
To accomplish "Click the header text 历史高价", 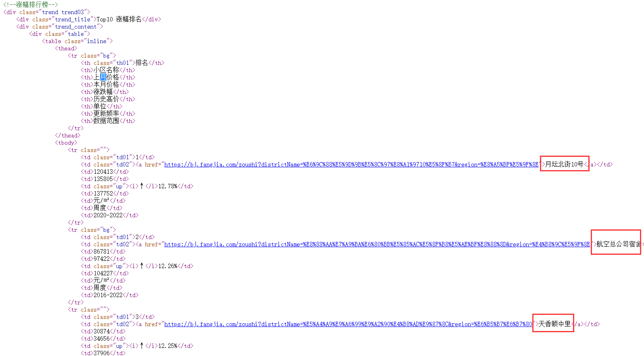I will [x=106, y=99].
